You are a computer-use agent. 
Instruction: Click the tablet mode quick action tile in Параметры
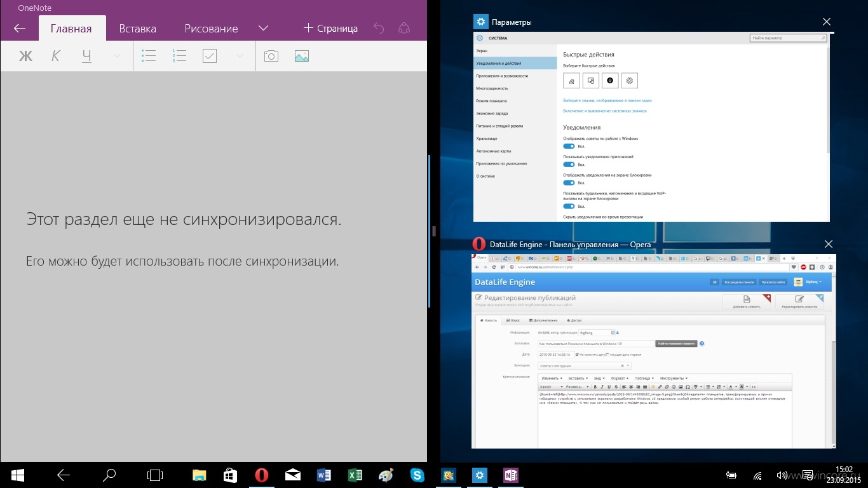591,81
